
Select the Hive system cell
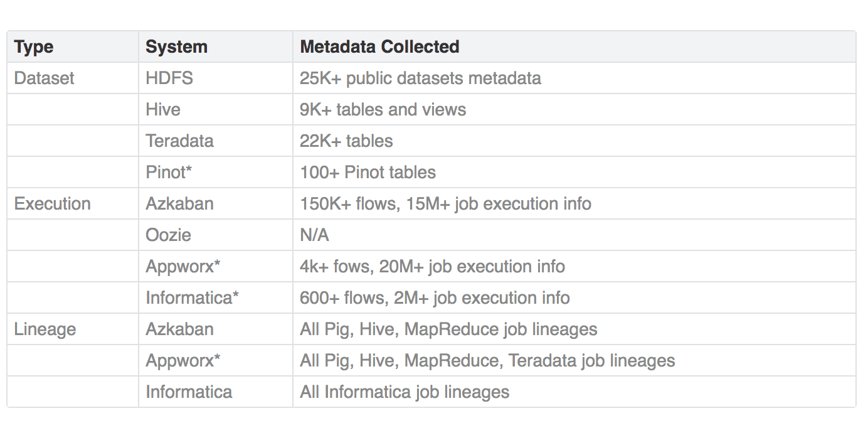(x=163, y=110)
